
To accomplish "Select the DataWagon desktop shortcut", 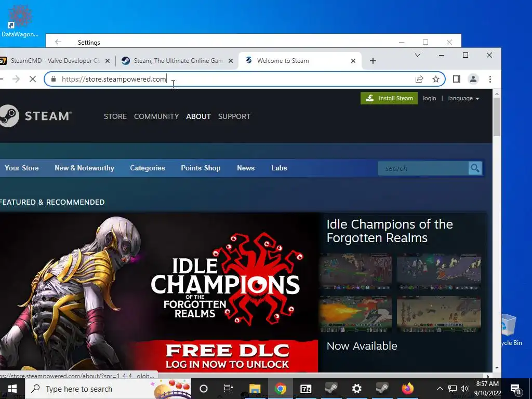I will (x=20, y=21).
